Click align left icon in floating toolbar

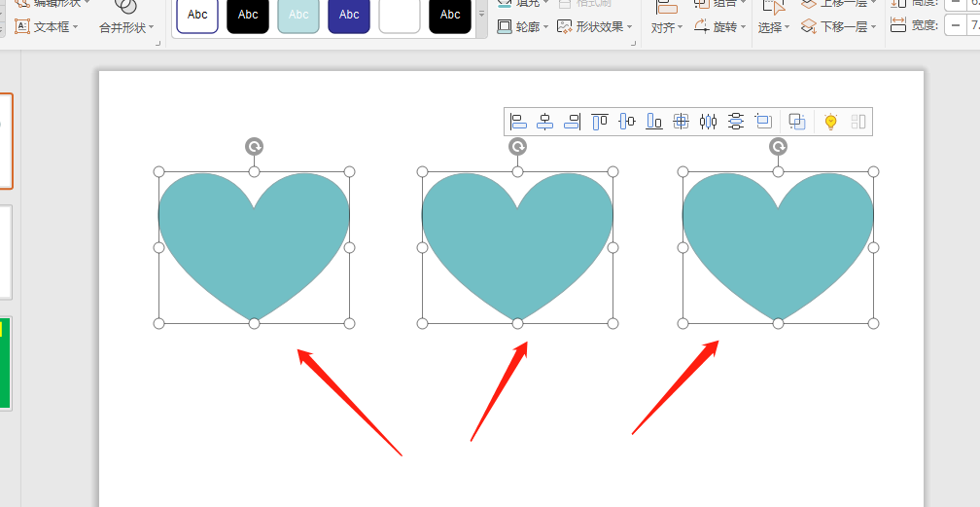518,122
